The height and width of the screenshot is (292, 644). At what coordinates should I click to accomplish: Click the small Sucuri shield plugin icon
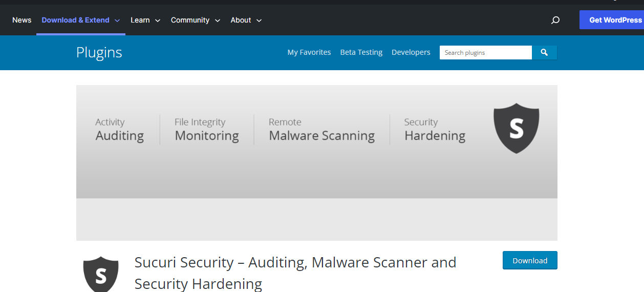101,274
